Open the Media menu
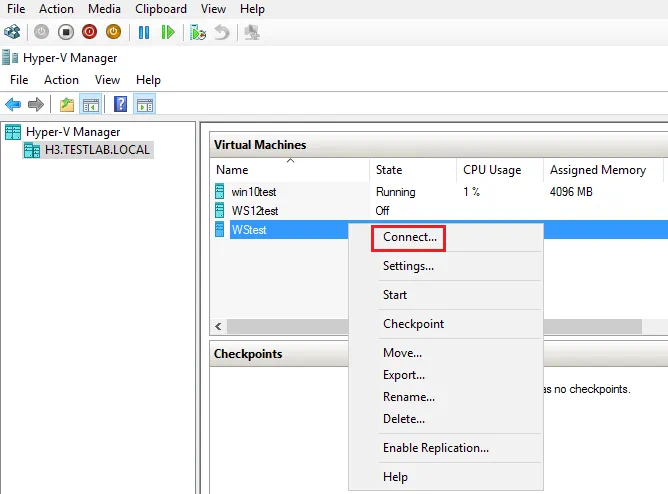668x494 pixels. tap(104, 9)
